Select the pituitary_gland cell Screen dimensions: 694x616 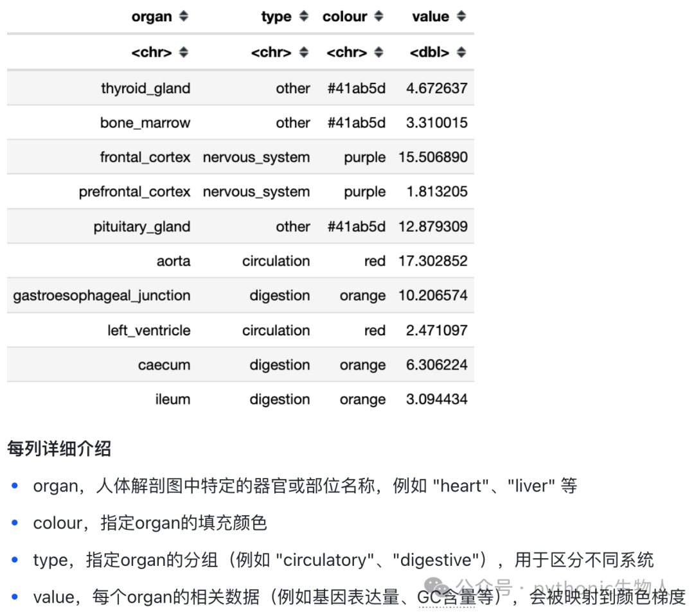tap(141, 227)
